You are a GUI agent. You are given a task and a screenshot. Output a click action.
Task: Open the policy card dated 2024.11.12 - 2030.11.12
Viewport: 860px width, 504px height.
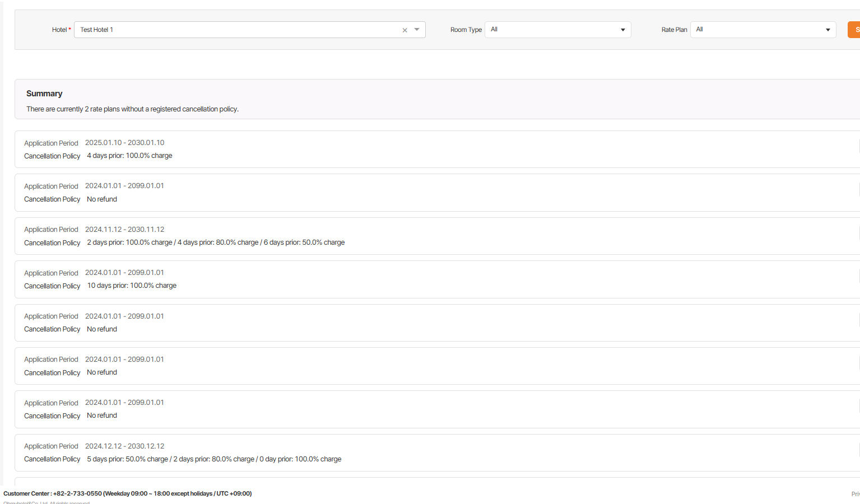pos(124,230)
